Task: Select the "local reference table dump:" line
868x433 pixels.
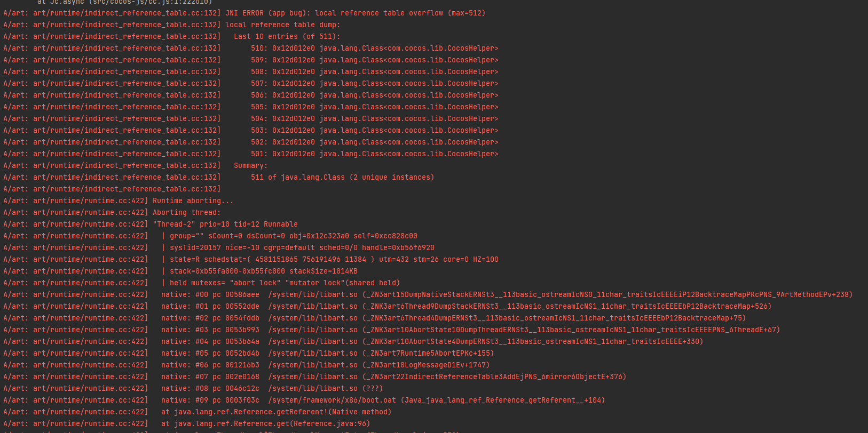Action: [282, 25]
